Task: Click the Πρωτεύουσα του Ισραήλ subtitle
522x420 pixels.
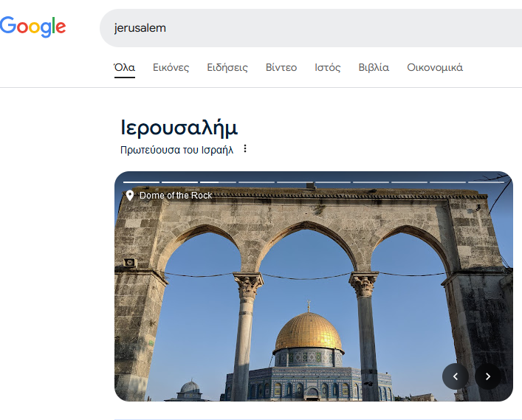Action: pyautogui.click(x=176, y=150)
